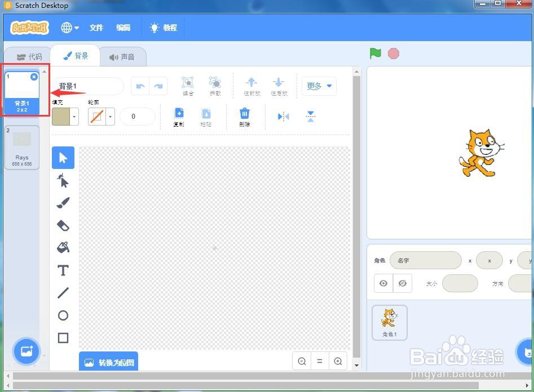
Task: Click the Undo arrow button
Action: 140,86
